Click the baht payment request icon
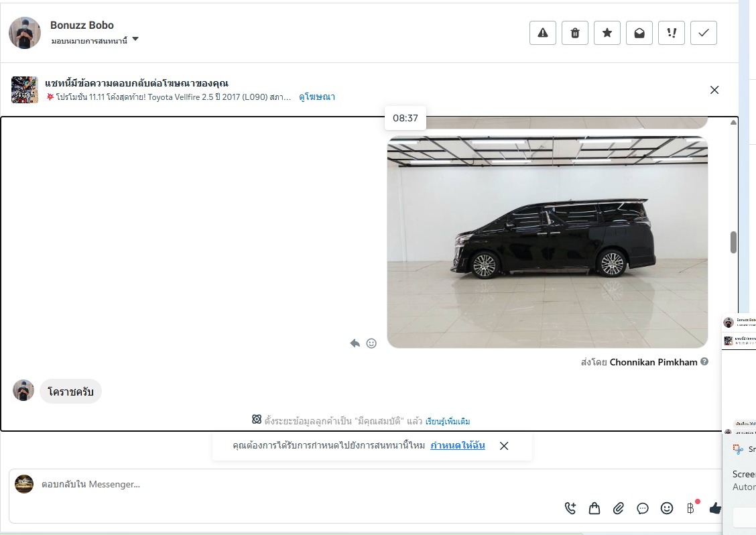This screenshot has height=535, width=756. (x=691, y=508)
